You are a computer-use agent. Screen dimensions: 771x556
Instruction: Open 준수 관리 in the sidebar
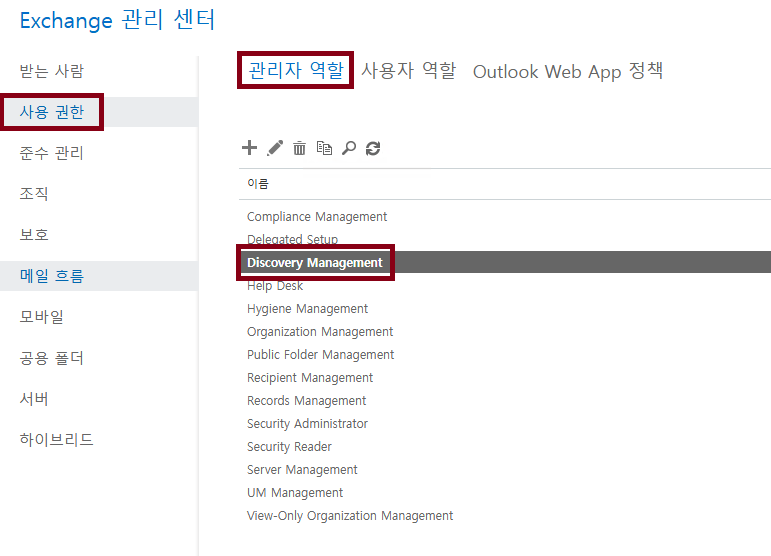pyautogui.click(x=52, y=153)
